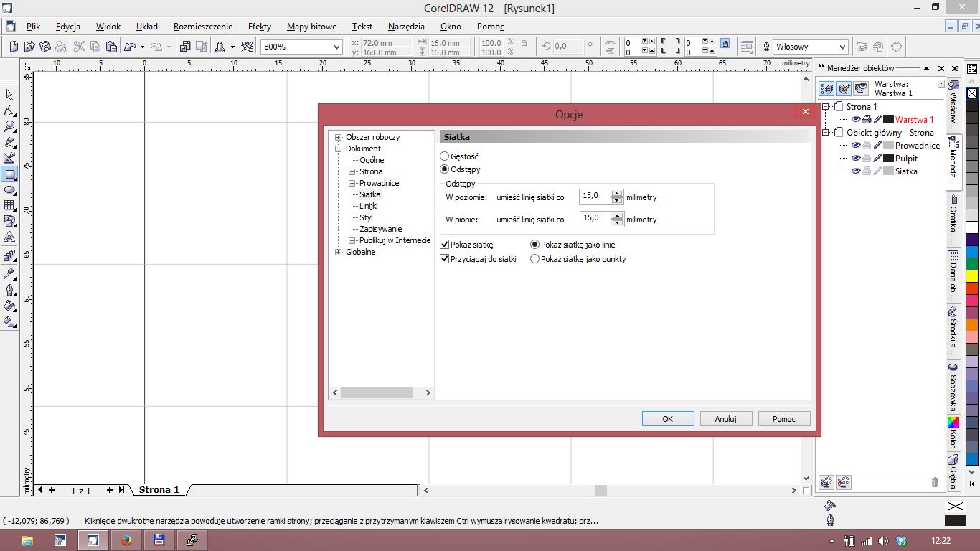This screenshot has height=551, width=980.
Task: Open the 800% zoom level dropdown
Action: (336, 47)
